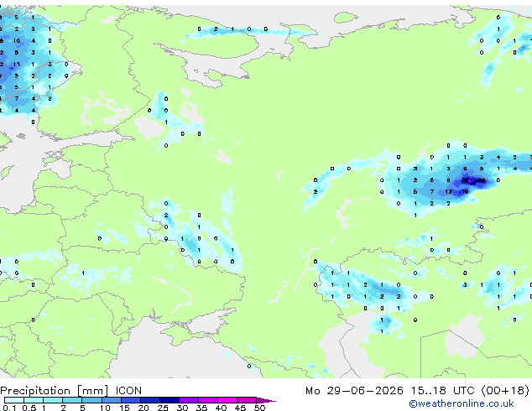Select the 35–40 mm legend color segment

point(207,400)
